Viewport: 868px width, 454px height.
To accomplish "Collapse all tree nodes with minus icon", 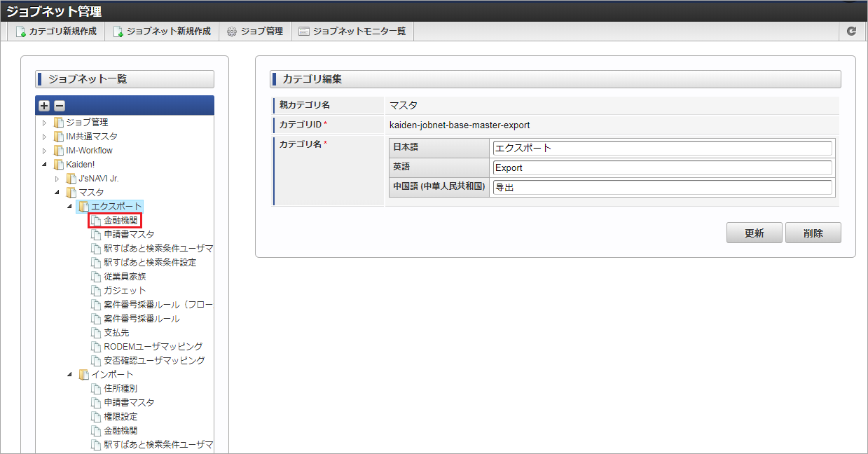I will pyautogui.click(x=60, y=106).
